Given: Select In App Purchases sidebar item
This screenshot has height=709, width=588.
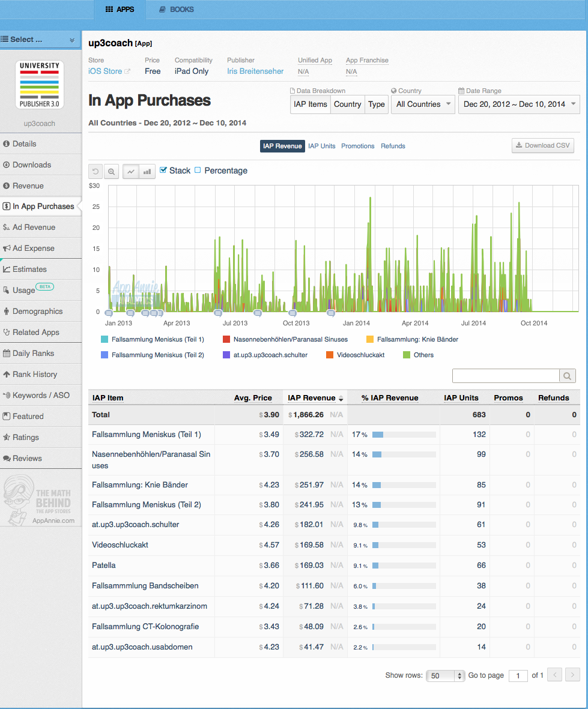Looking at the screenshot, I should (41, 207).
